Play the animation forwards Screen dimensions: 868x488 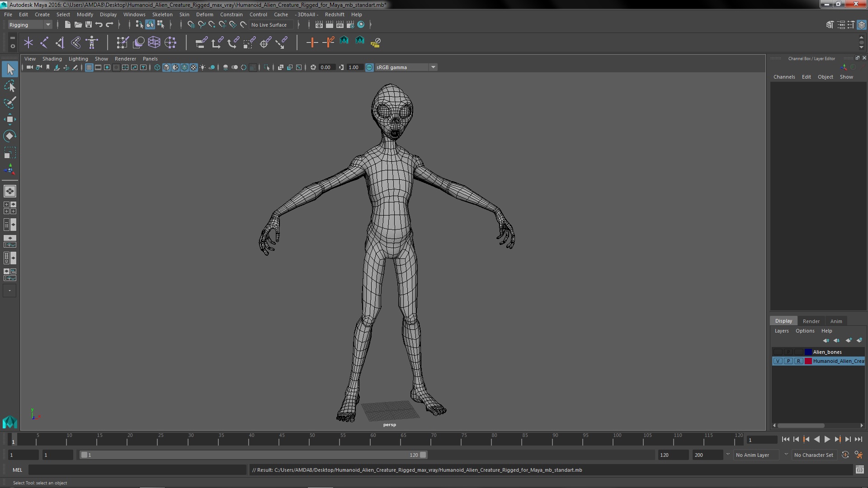pos(827,439)
